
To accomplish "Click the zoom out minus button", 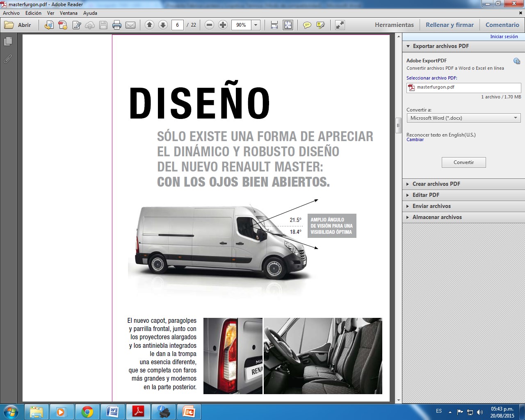I will pyautogui.click(x=209, y=25).
